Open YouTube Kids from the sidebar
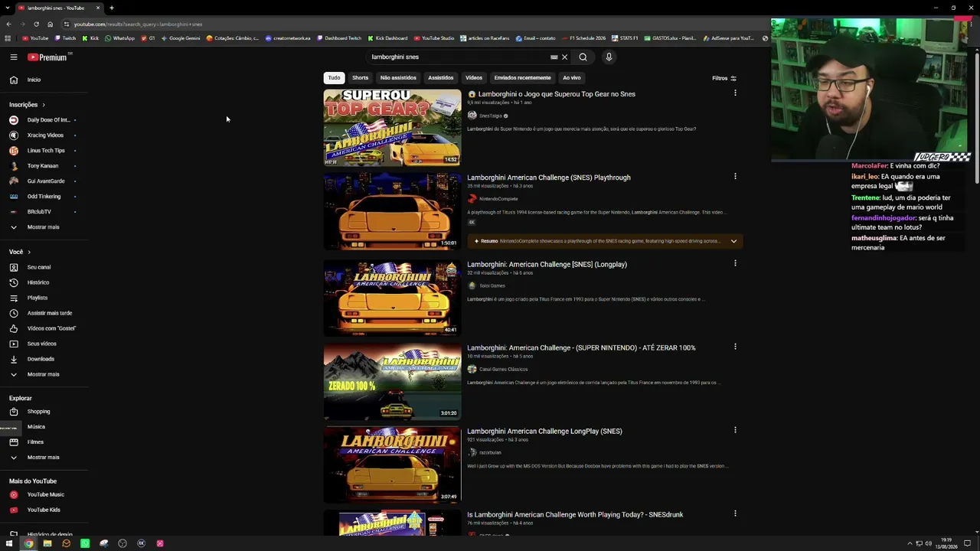This screenshot has height=551, width=980. (x=44, y=510)
